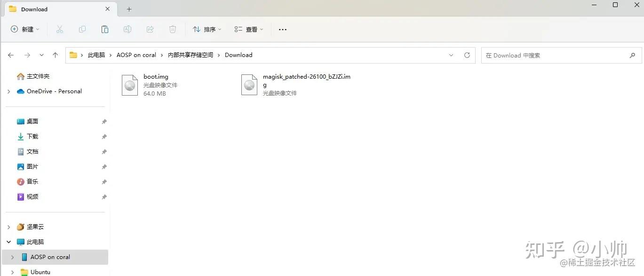Image resolution: width=644 pixels, height=276 pixels.
Task: Click the Rename icon on the toolbar
Action: pyautogui.click(x=127, y=29)
